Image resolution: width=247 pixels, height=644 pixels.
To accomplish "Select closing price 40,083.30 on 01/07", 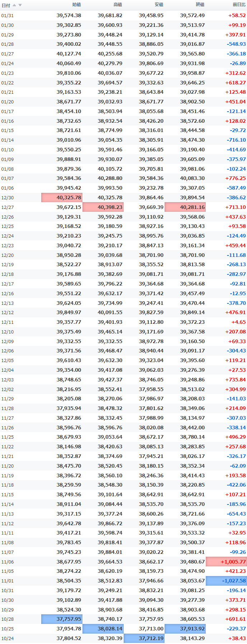I will tap(193, 179).
